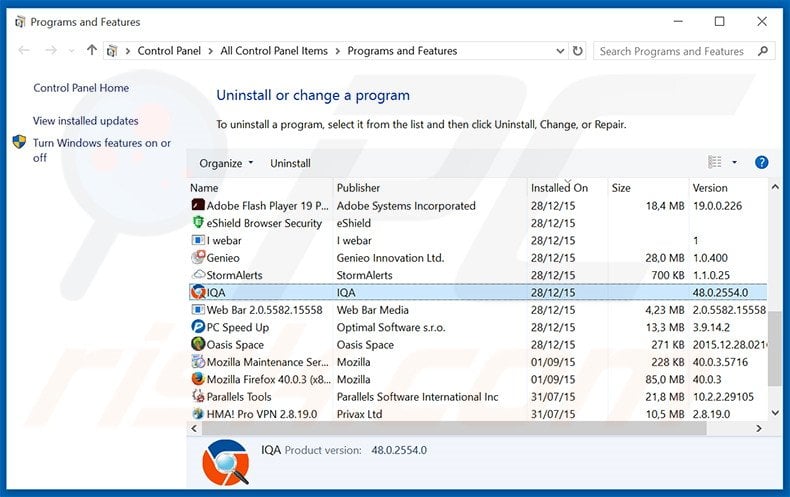Screen dimensions: 790x497
Task: Open View installed updates link
Action: [x=86, y=120]
